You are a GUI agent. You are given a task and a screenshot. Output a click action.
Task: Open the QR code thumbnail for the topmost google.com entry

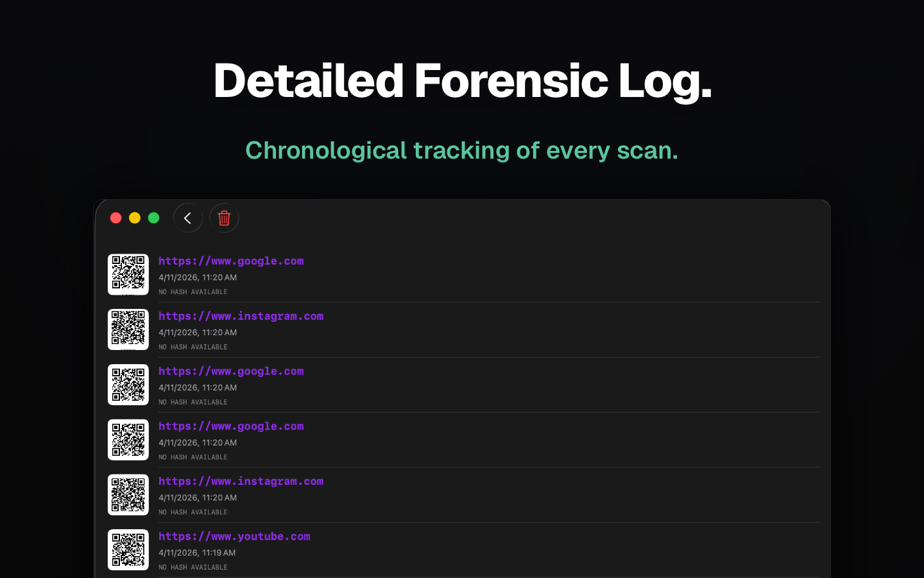tap(128, 274)
